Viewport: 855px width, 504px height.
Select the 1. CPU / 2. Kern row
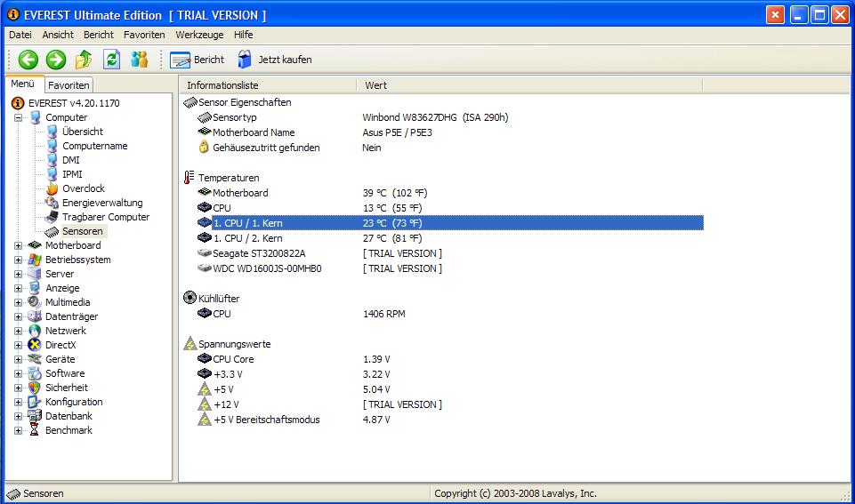click(441, 238)
